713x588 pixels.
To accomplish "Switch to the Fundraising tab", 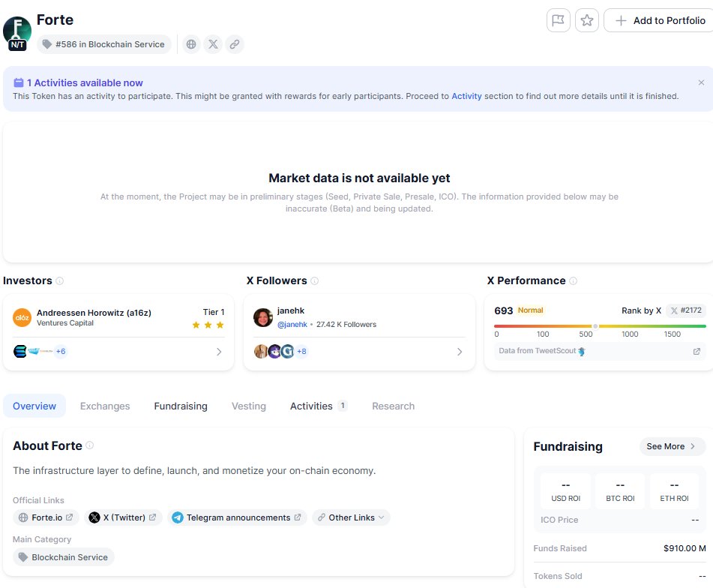I will pyautogui.click(x=181, y=406).
